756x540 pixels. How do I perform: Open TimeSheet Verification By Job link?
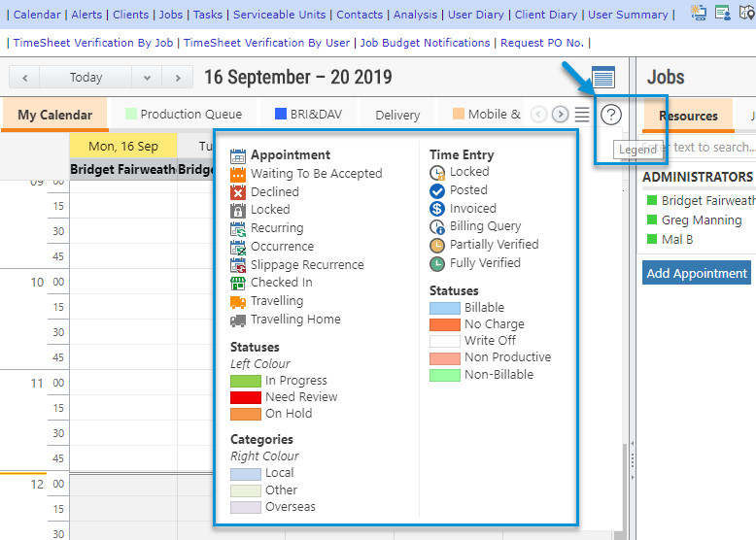[92, 43]
